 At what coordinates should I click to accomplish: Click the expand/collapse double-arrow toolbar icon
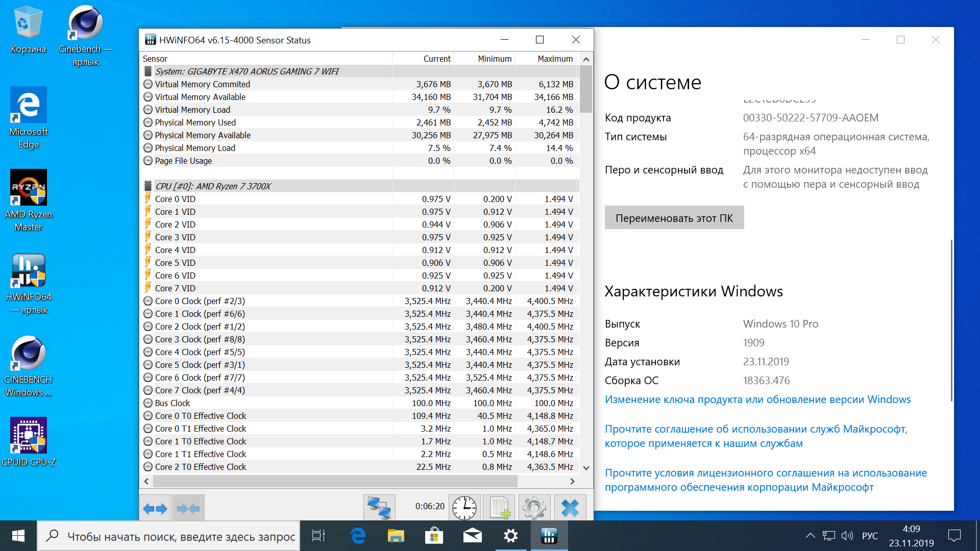pos(155,508)
